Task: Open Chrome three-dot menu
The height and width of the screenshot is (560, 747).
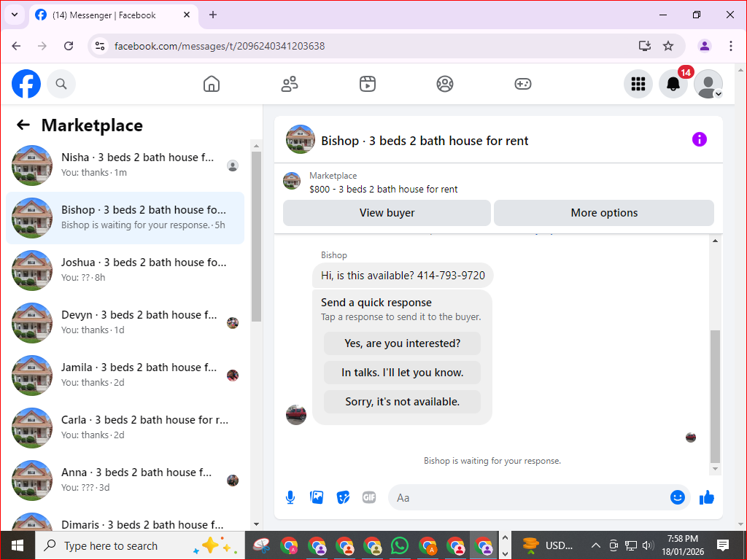Action: [731, 46]
